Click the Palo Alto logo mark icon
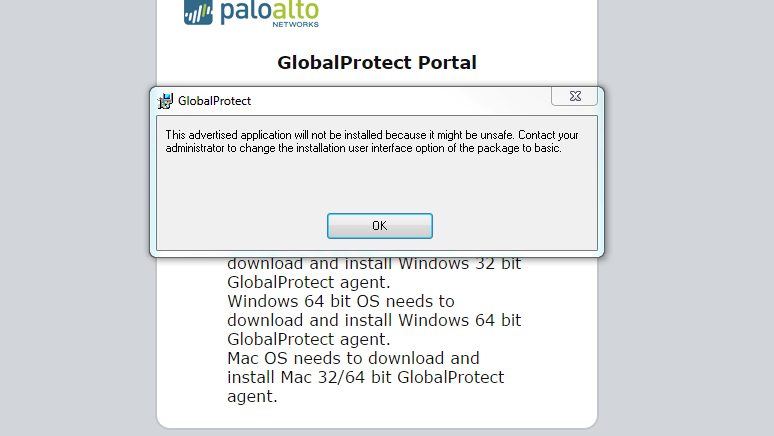The width and height of the screenshot is (774, 436). pyautogui.click(x=198, y=12)
